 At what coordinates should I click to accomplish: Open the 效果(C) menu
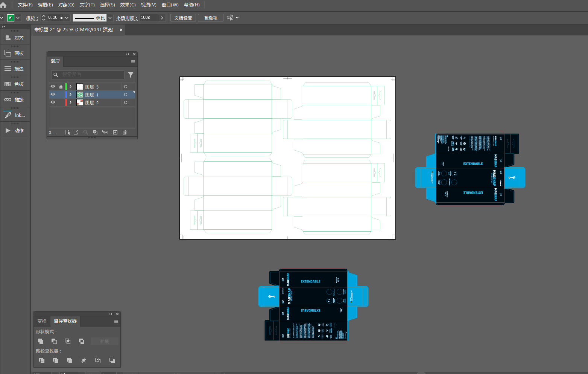coord(128,5)
